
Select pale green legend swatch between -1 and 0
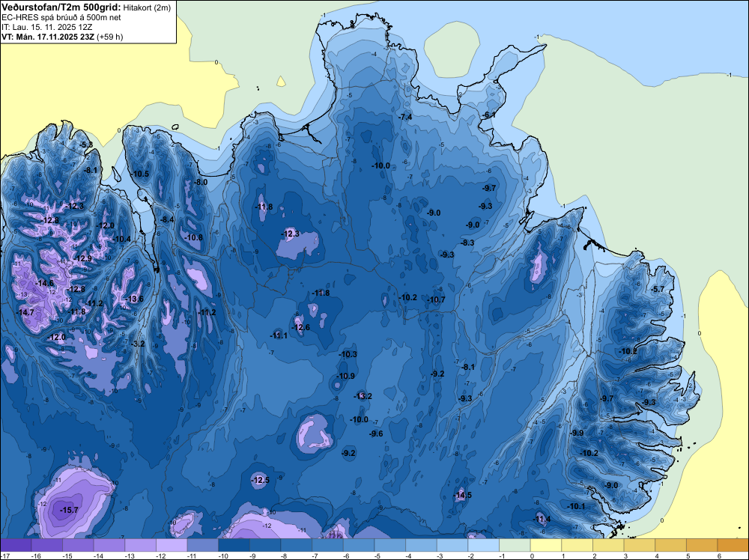[515, 545]
